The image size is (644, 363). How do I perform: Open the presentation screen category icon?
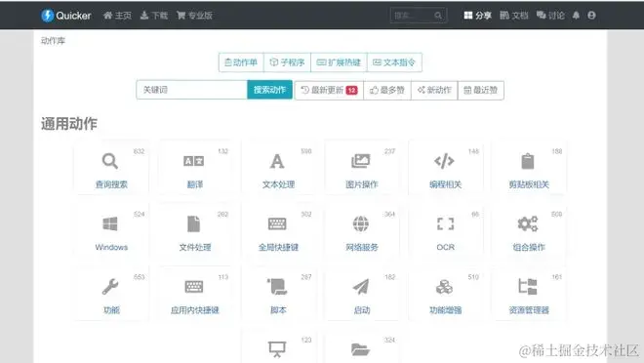tap(277, 349)
